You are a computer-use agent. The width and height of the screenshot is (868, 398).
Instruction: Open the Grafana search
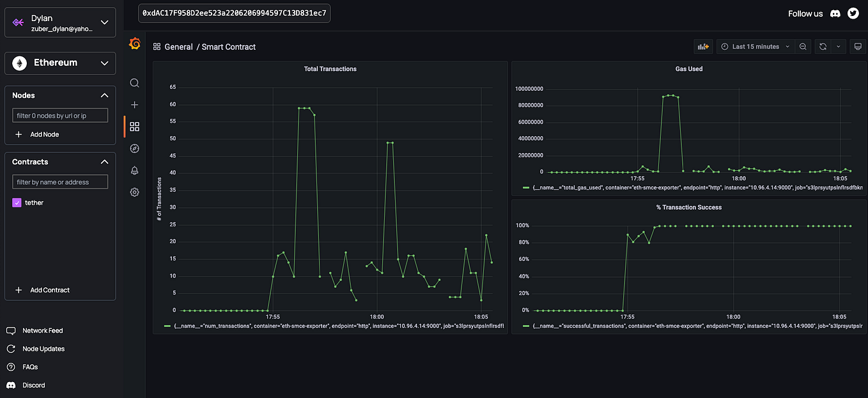pos(134,83)
